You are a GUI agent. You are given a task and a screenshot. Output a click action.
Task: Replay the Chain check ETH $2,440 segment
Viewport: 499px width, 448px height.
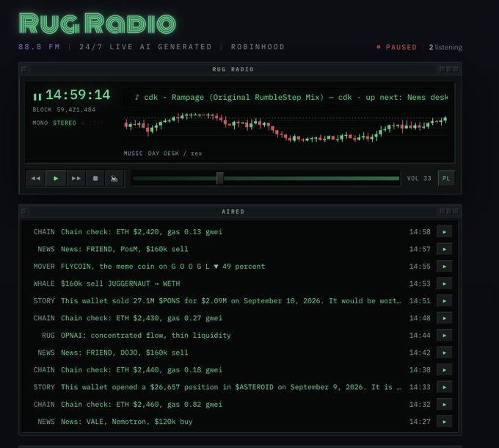(x=444, y=370)
